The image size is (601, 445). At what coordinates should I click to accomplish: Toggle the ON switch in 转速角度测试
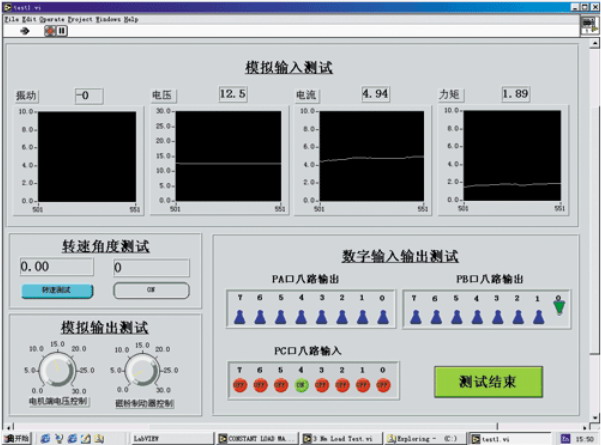tap(151, 290)
